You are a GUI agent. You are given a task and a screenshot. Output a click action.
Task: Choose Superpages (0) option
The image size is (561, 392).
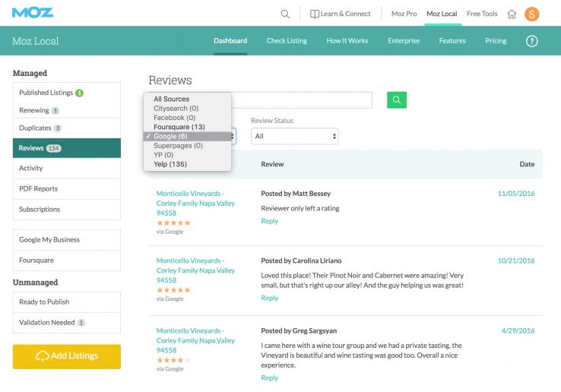tap(187, 146)
